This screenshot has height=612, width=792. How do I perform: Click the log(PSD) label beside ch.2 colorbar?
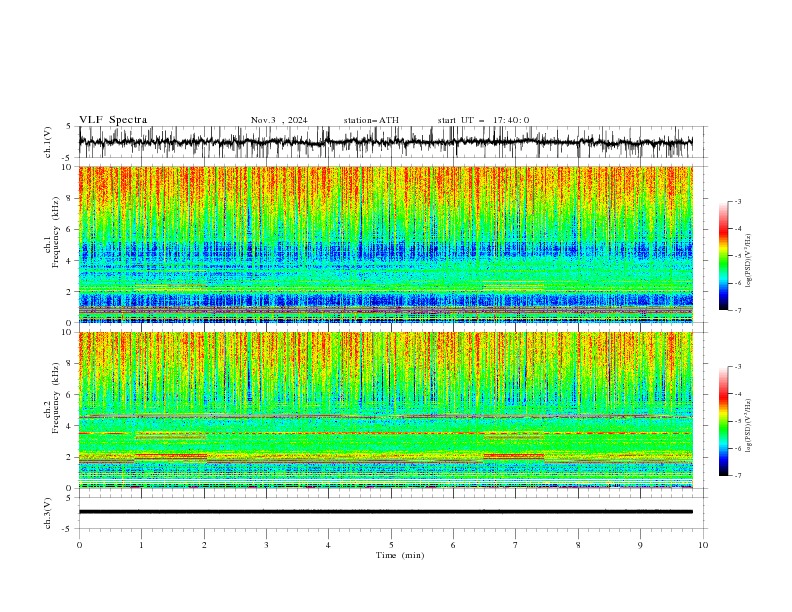pyautogui.click(x=749, y=426)
